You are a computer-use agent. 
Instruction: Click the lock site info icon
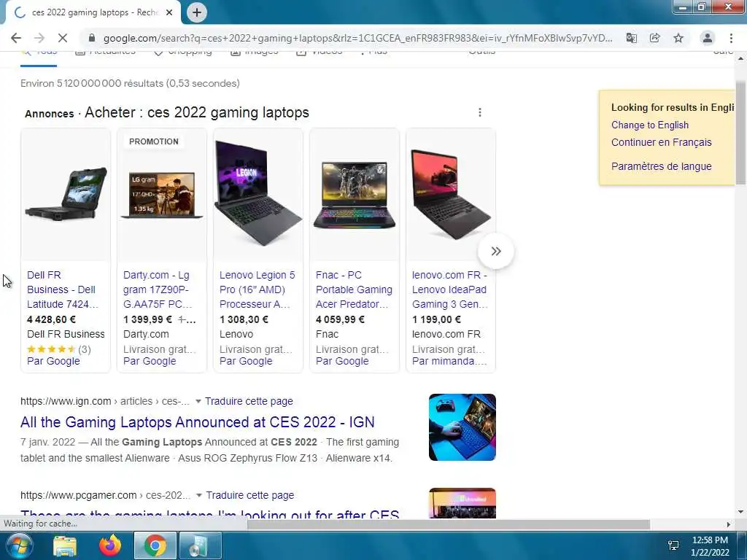pyautogui.click(x=92, y=38)
